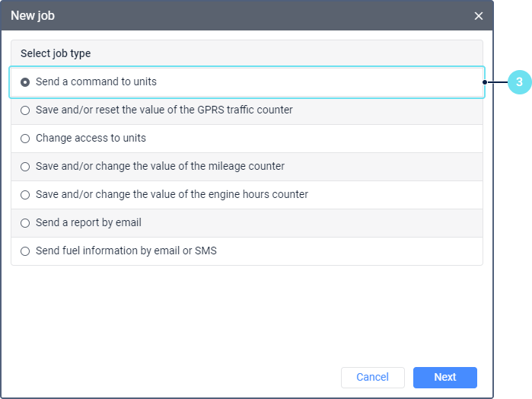Image resolution: width=532 pixels, height=399 pixels.
Task: Click the GPRS traffic counter option text
Action: 164,110
